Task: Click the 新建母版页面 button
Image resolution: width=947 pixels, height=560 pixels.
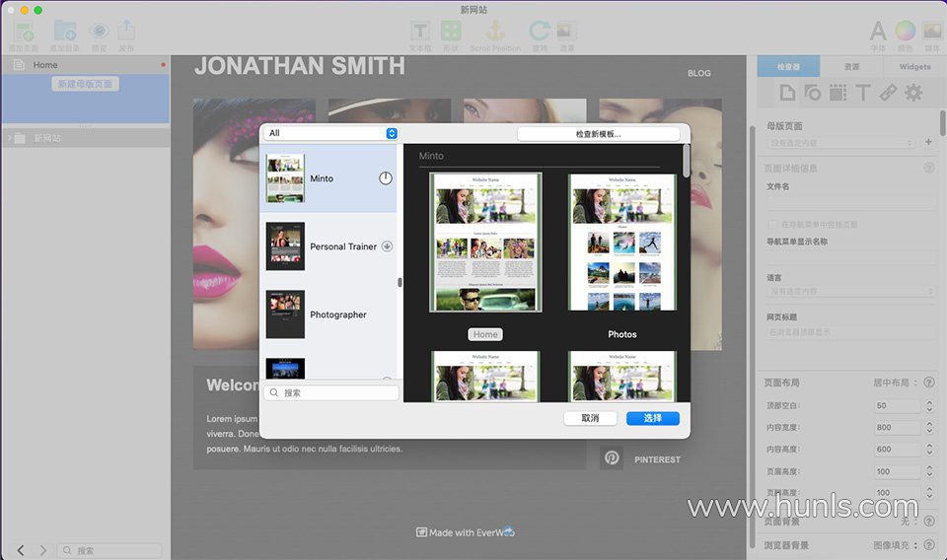Action: (x=85, y=84)
